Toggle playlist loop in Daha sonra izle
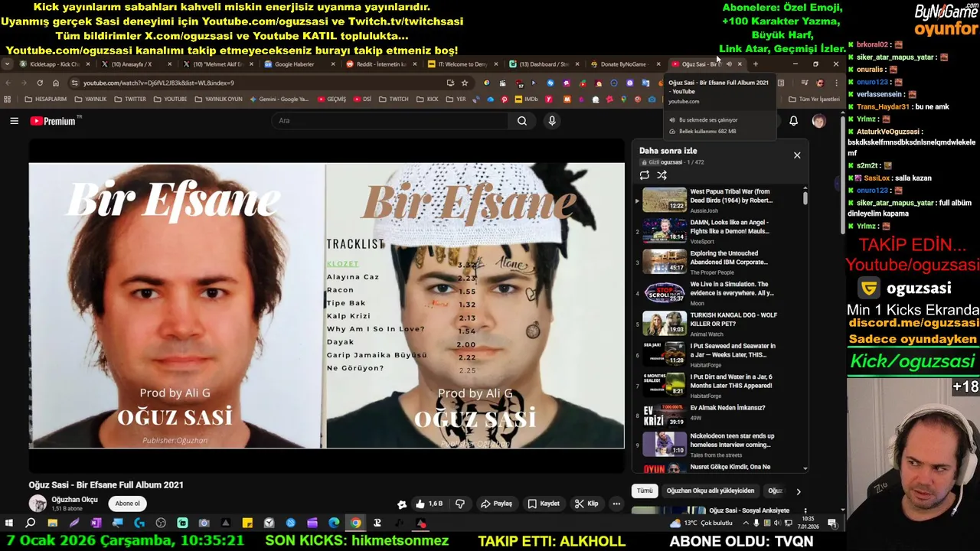 [645, 175]
